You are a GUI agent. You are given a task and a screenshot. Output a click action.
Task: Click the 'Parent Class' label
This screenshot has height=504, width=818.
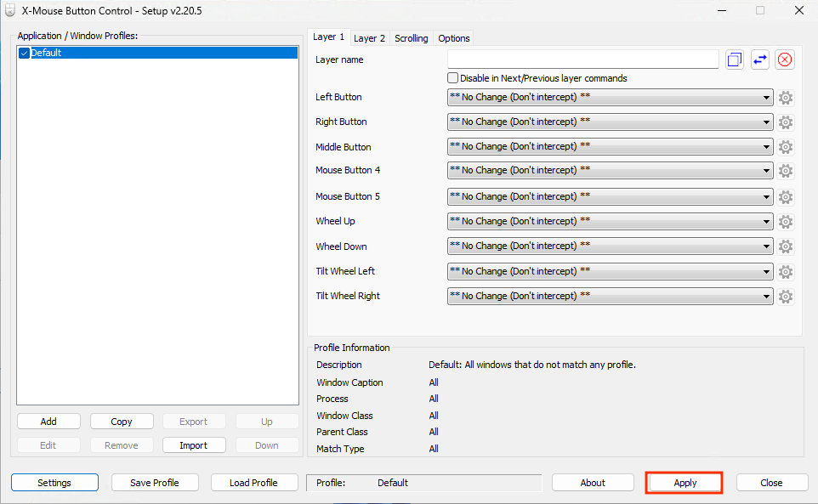(x=342, y=432)
